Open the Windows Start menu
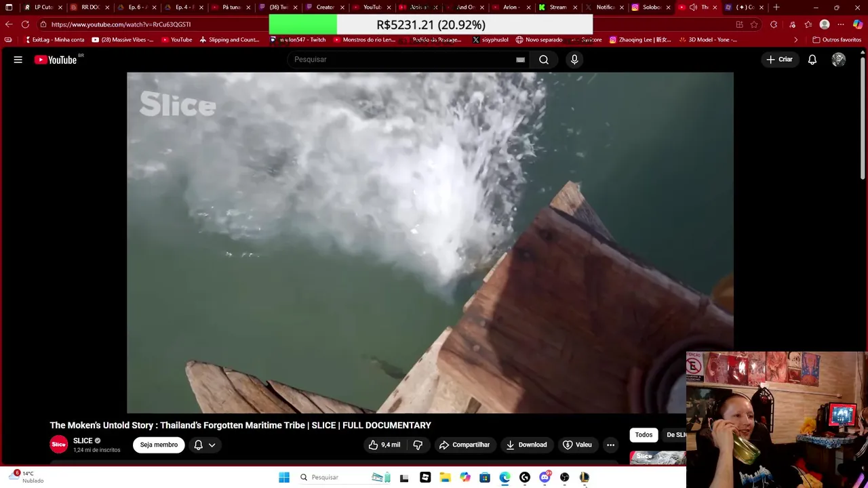The image size is (868, 488). 284,477
